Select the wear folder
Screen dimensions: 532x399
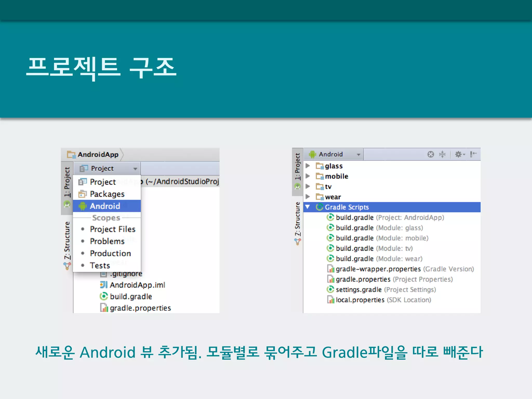click(328, 197)
